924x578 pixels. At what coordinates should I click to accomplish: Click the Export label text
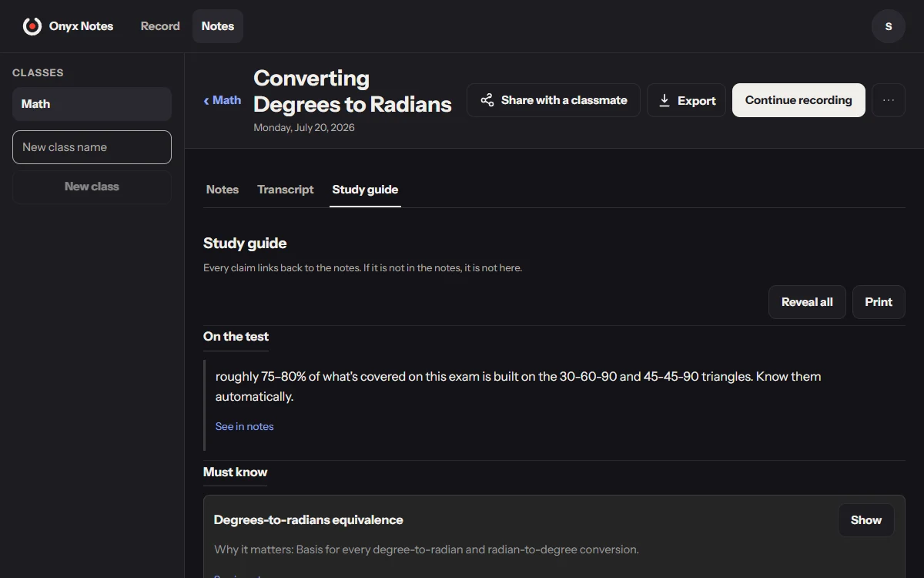pyautogui.click(x=697, y=101)
